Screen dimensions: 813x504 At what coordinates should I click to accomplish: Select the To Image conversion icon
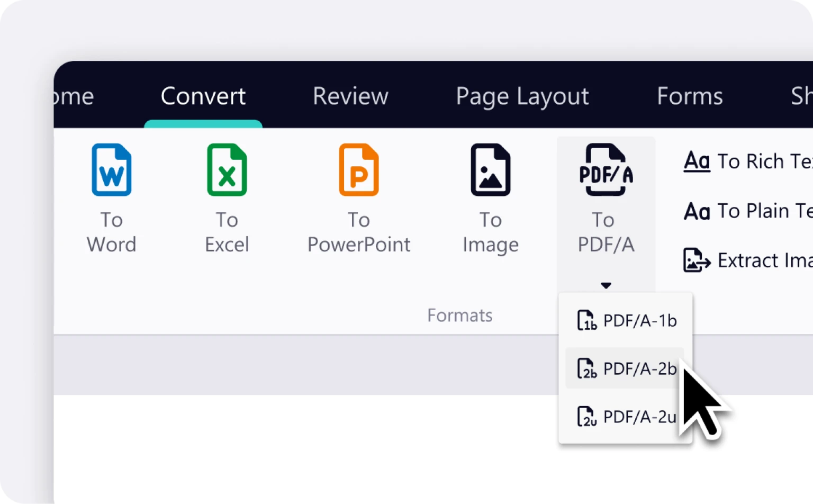490,170
